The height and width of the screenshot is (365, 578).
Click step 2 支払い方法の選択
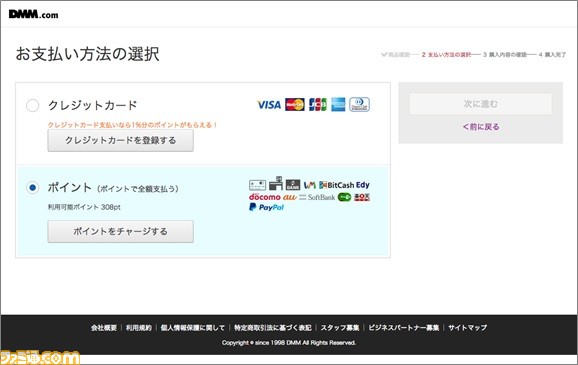(446, 55)
